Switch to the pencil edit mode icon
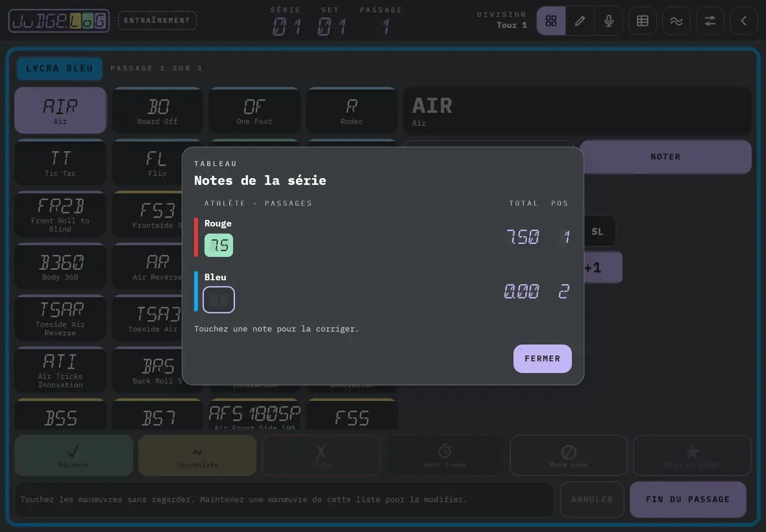The image size is (766, 532). point(580,21)
